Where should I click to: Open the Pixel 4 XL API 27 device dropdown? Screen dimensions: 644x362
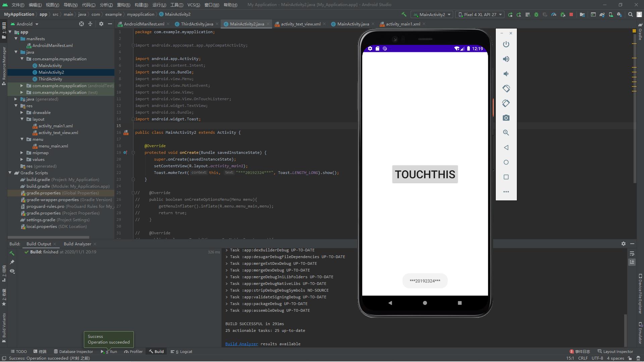tap(480, 14)
